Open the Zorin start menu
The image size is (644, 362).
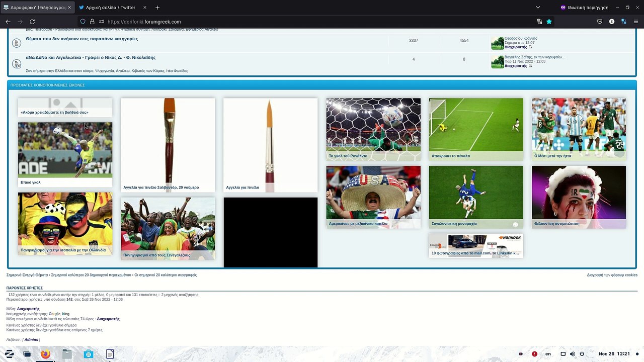click(x=9, y=354)
